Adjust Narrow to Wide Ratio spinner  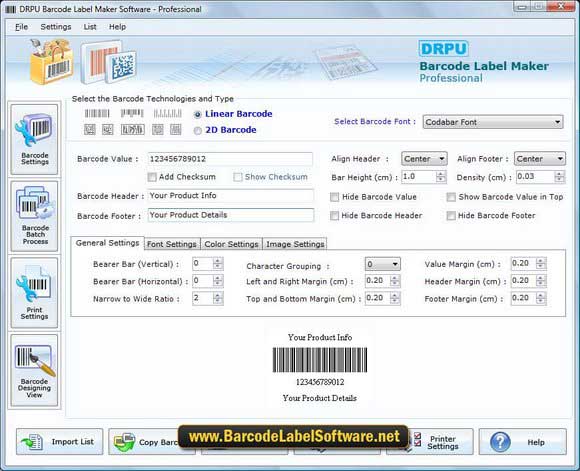(x=218, y=298)
